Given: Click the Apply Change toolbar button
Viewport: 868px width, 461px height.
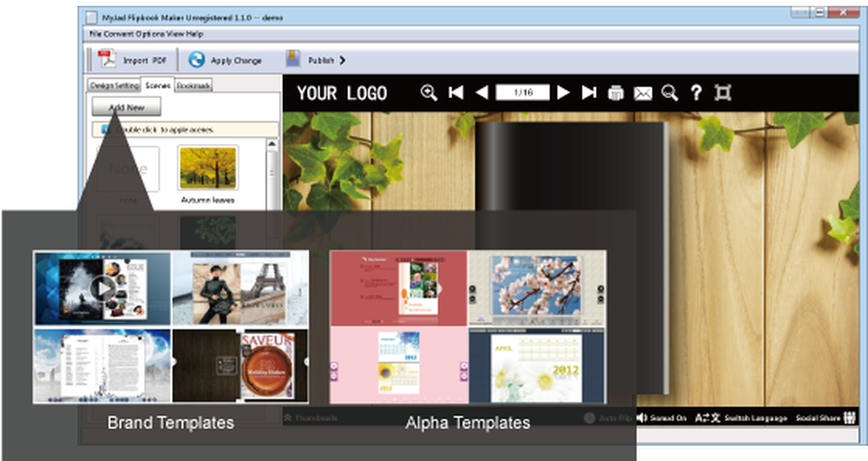Looking at the screenshot, I should (225, 60).
